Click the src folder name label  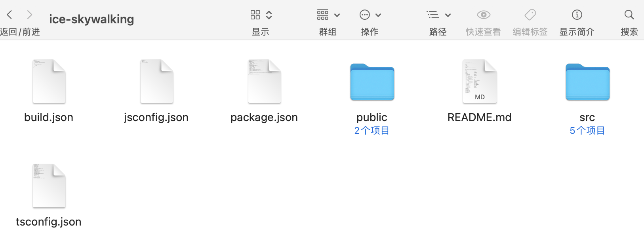[587, 117]
